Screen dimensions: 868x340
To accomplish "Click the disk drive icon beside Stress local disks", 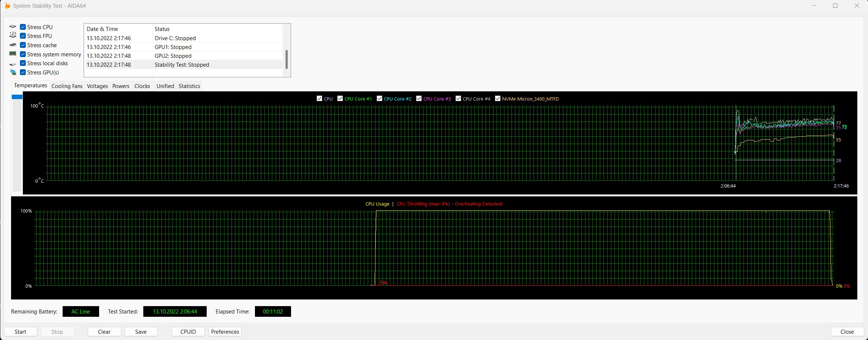I will [13, 64].
